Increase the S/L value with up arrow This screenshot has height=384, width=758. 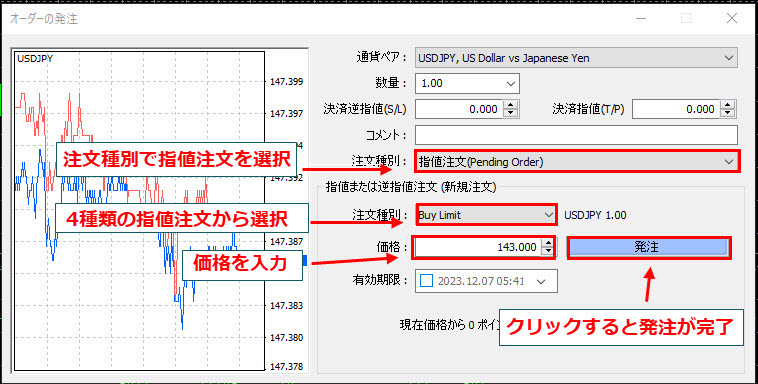point(510,105)
